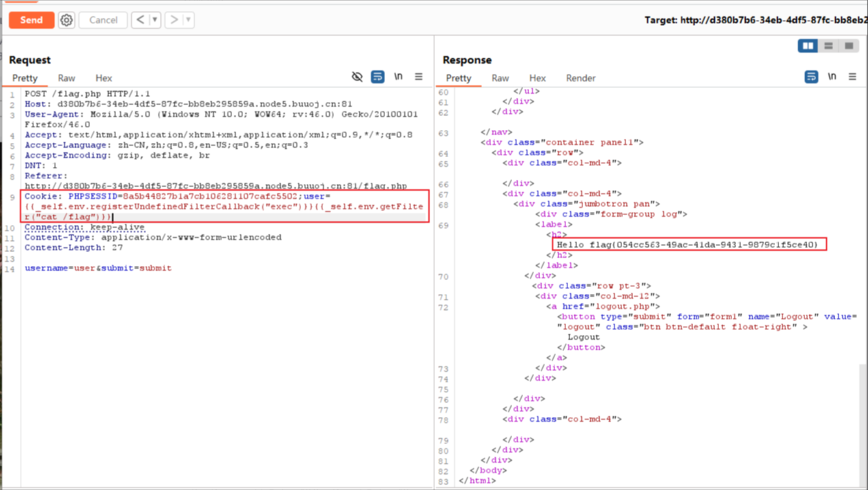The height and width of the screenshot is (490, 868).
Task: Switch to the Request Hex tab
Action: pos(104,78)
